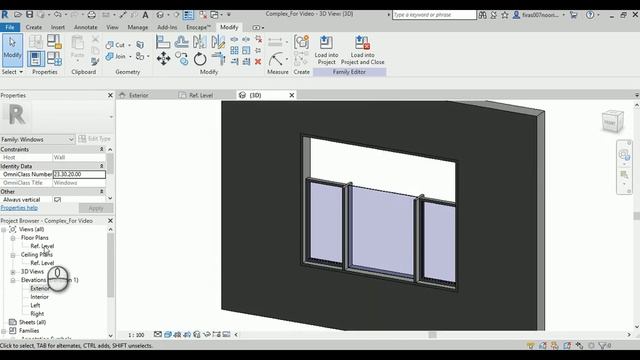
Task: Expand the 3D Views tree node
Action: (x=13, y=272)
